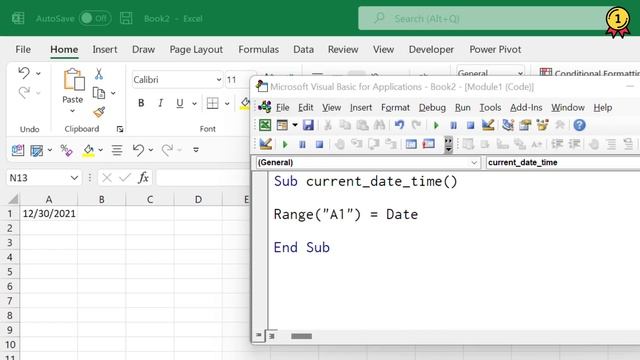Expand the Paste options arrow
The width and height of the screenshot is (640, 360).
coord(73,111)
